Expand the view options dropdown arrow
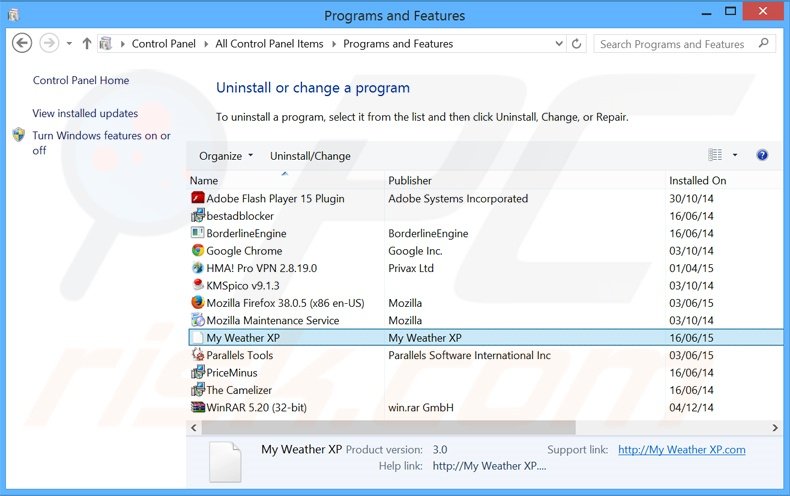This screenshot has width=790, height=496. (735, 155)
